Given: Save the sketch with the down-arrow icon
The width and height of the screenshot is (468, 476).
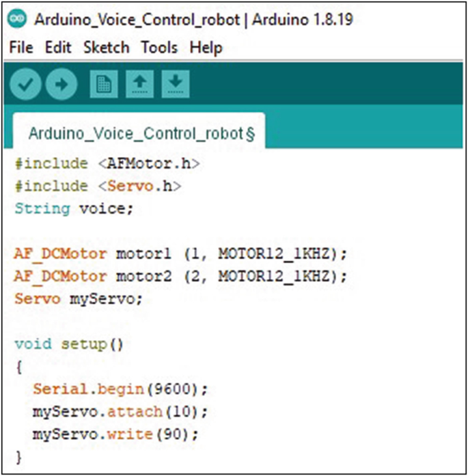Looking at the screenshot, I should click(x=176, y=84).
